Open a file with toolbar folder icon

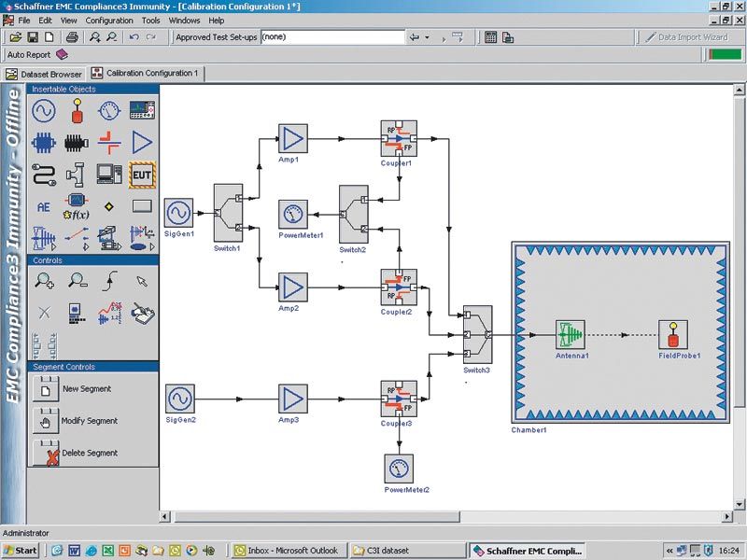click(16, 37)
